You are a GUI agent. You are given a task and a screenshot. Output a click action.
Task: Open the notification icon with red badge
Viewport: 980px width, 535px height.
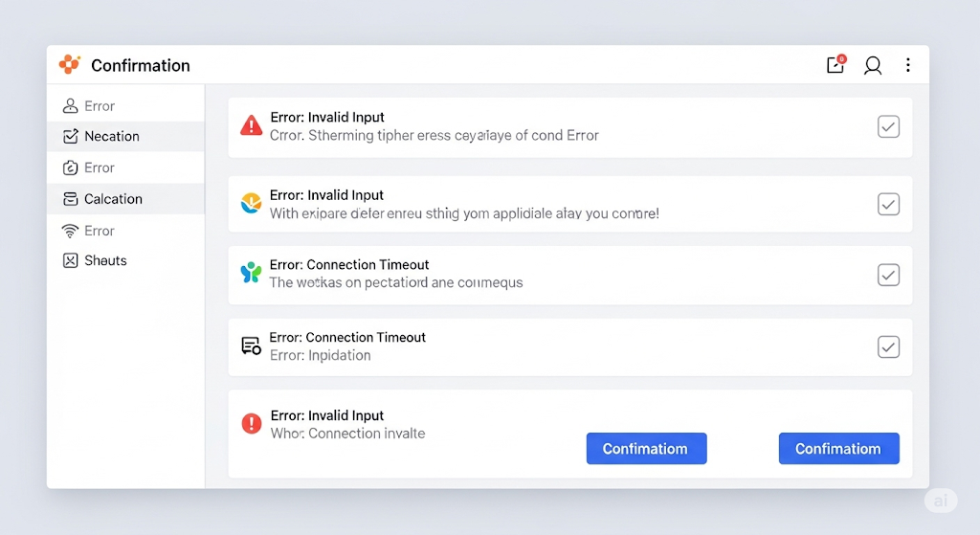[836, 64]
